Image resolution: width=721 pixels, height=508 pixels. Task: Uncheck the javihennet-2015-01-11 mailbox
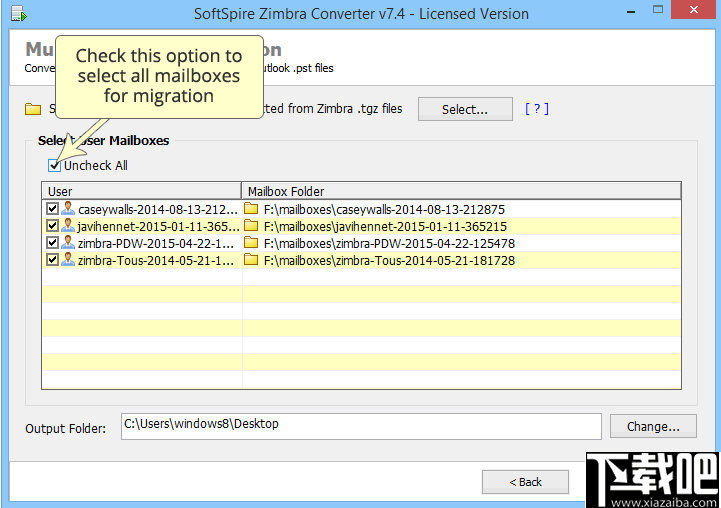click(52, 226)
